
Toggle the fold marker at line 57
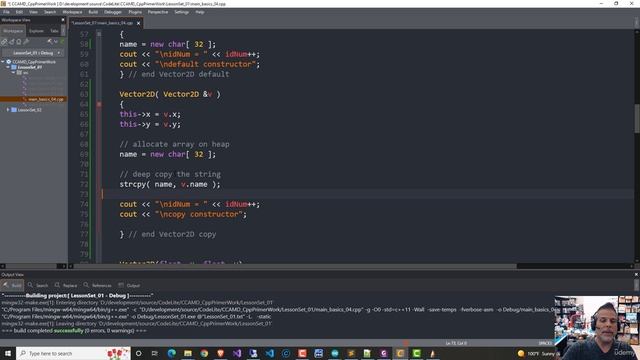point(99,34)
